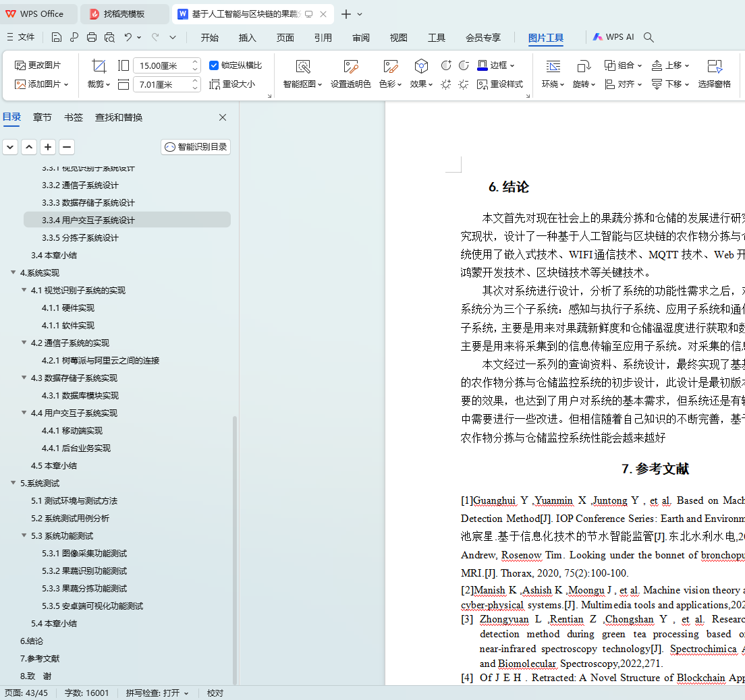Click the crop (裁剪) tool icon
The width and height of the screenshot is (745, 700).
tap(99, 66)
